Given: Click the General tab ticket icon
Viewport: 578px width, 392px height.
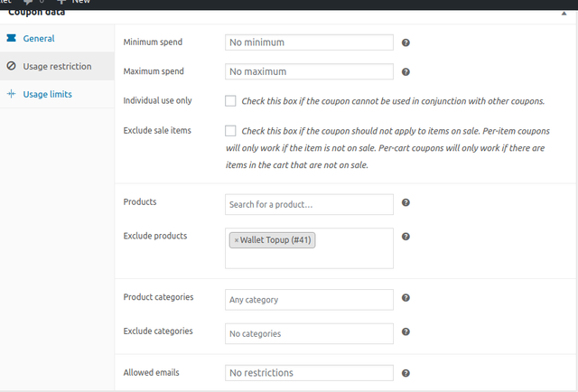Looking at the screenshot, I should 12,38.
